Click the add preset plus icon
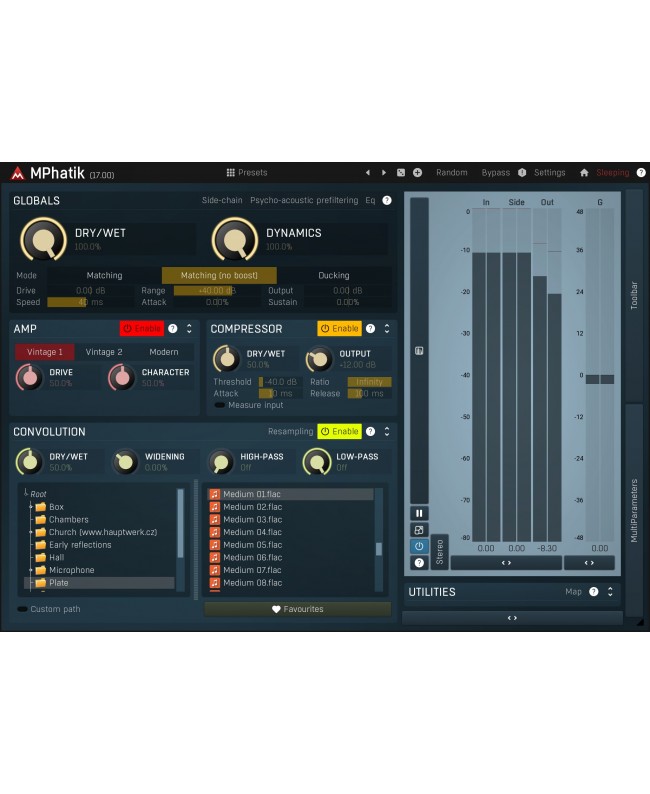The height and width of the screenshot is (794, 650). point(418,173)
